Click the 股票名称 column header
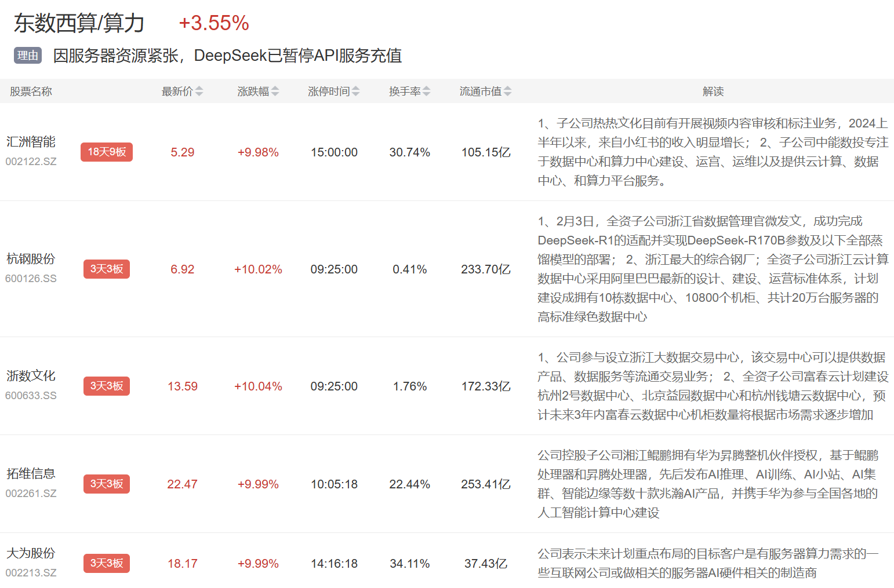The width and height of the screenshot is (894, 588). 31,92
